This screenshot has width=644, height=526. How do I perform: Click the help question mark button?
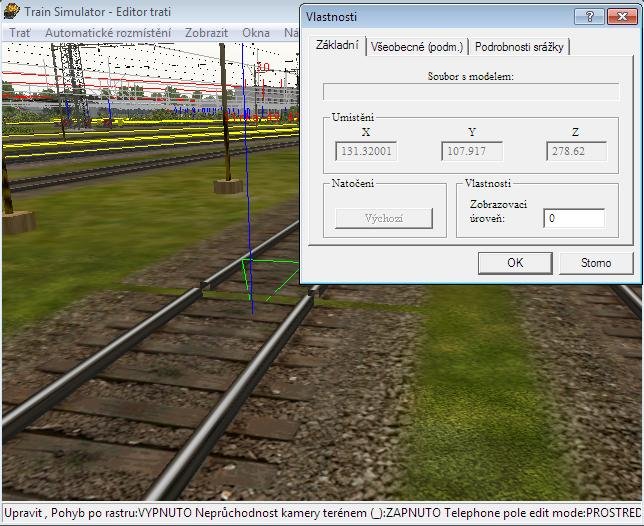(x=590, y=17)
